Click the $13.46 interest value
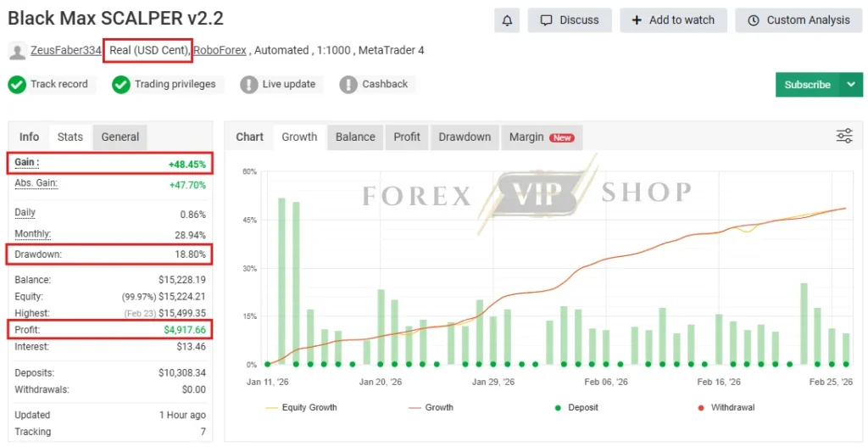This screenshot has height=447, width=868. 191,347
